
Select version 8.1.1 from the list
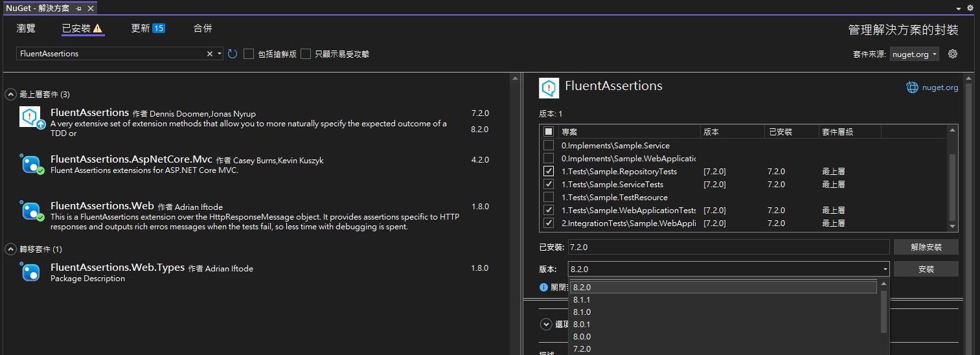(x=582, y=300)
